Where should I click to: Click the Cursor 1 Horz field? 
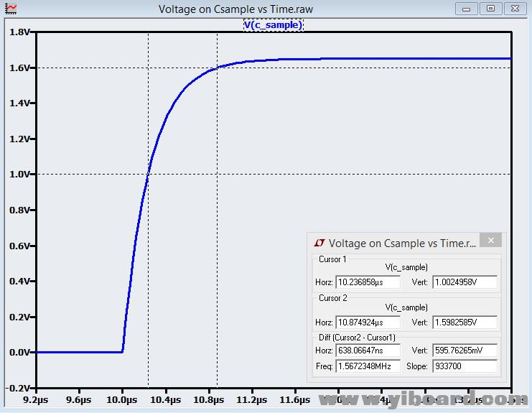coord(368,282)
